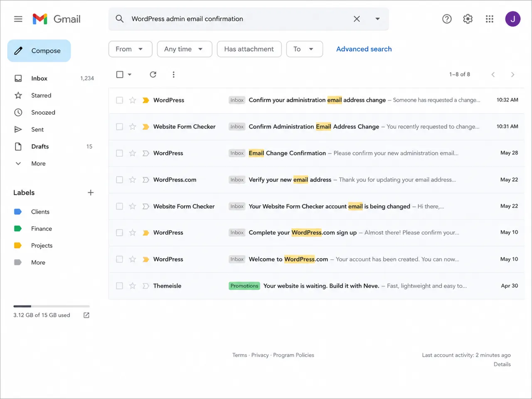
Task: Open the More options three-dot icon
Action: [x=173, y=74]
